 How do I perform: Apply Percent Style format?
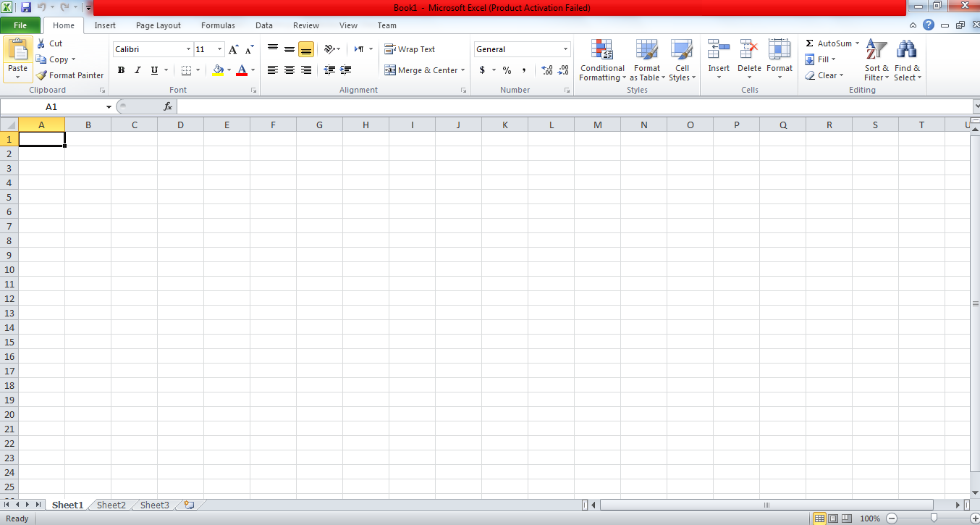coord(507,70)
